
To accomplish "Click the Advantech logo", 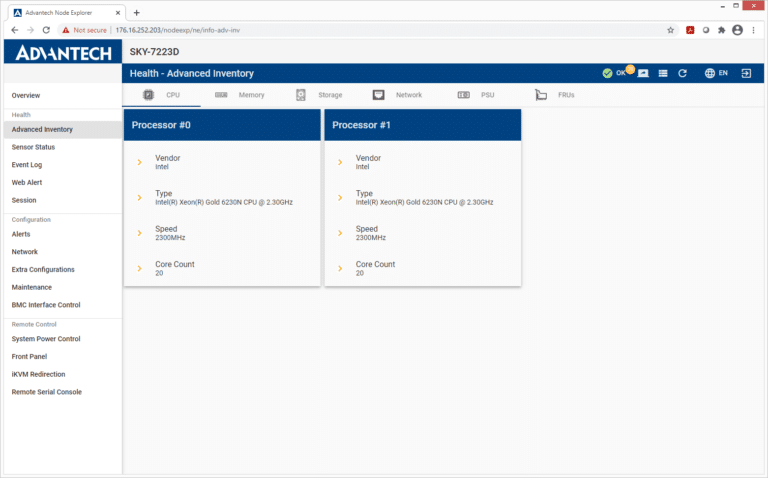I will pyautogui.click(x=63, y=52).
